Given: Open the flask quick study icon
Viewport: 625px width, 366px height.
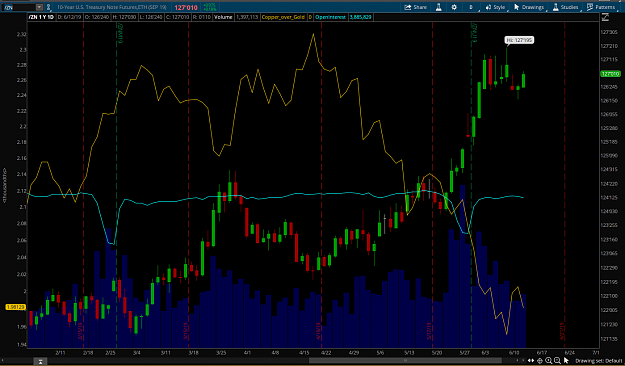Looking at the screenshot, I should [438, 7].
